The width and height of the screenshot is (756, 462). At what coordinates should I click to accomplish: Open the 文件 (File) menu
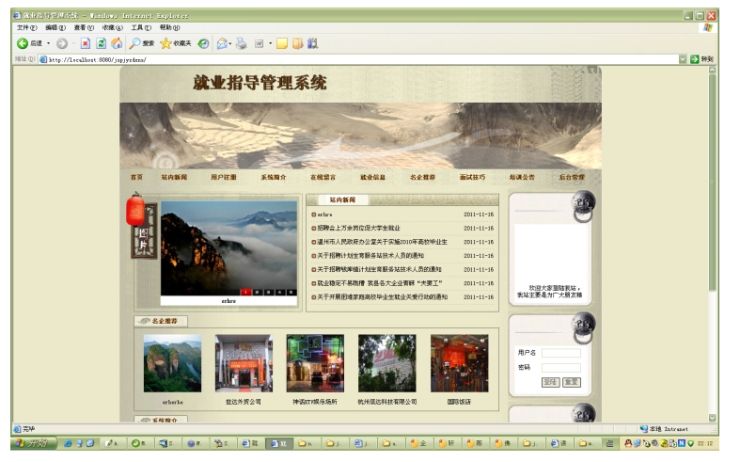(27, 28)
